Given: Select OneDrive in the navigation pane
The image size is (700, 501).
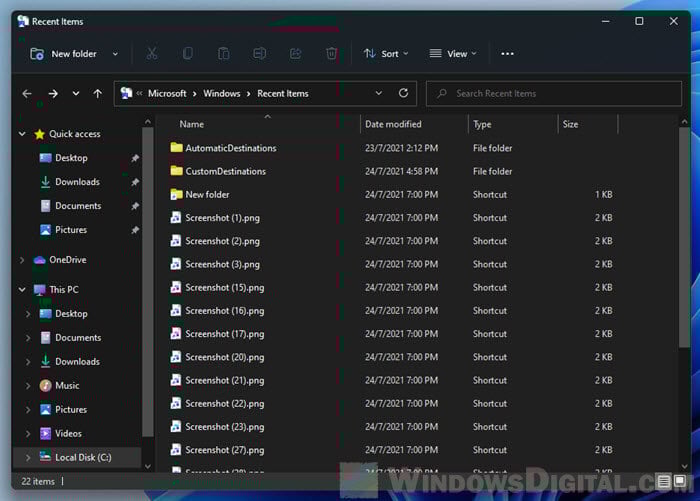Looking at the screenshot, I should (67, 260).
